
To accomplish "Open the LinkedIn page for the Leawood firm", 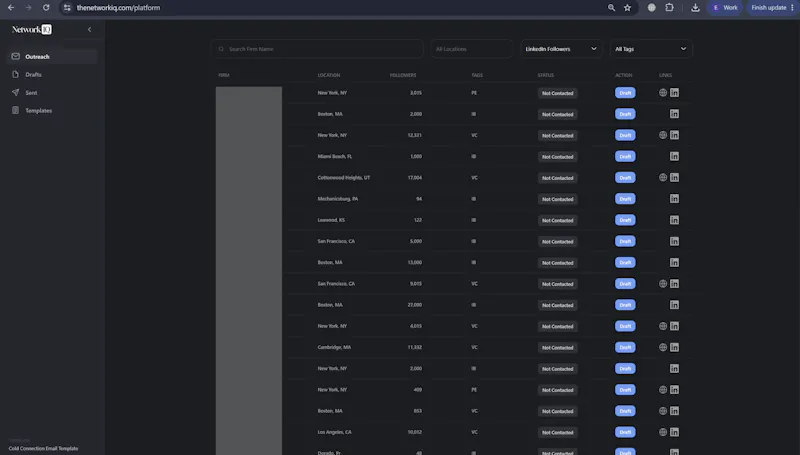I will click(674, 220).
